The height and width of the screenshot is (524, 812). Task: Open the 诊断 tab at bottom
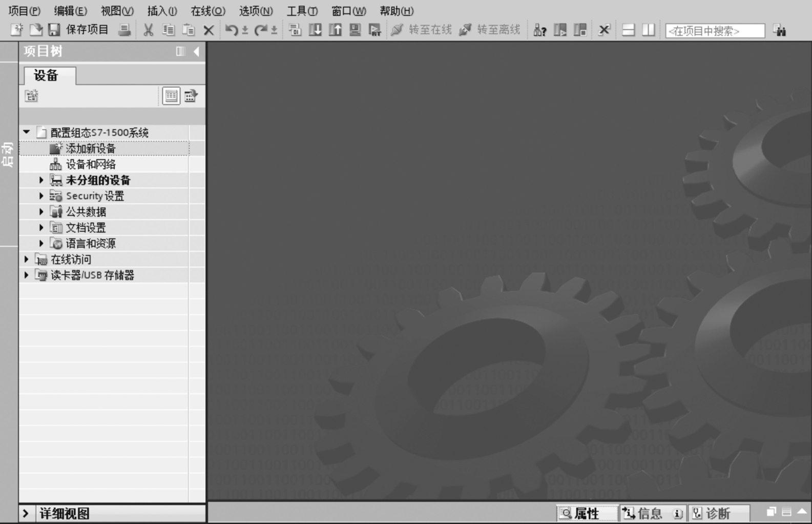point(718,513)
